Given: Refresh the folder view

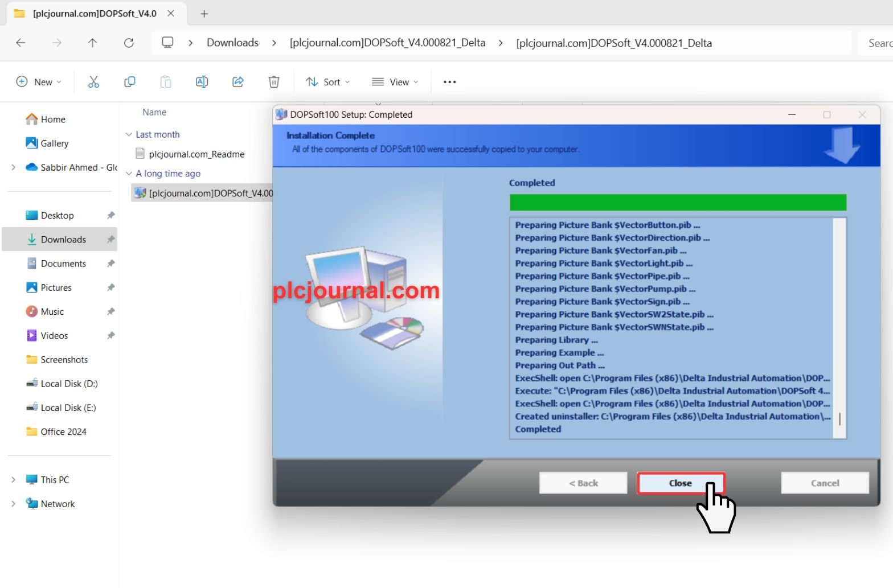Looking at the screenshot, I should (129, 43).
